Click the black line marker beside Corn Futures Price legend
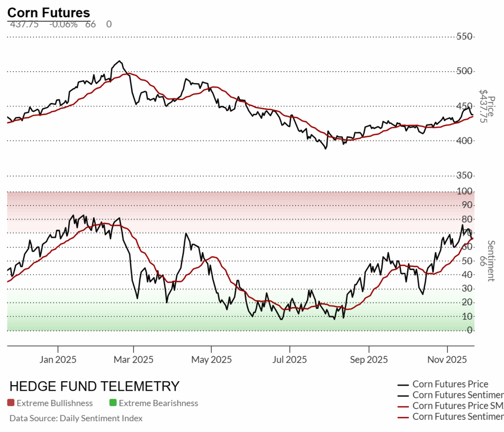504x432 pixels. click(x=403, y=385)
